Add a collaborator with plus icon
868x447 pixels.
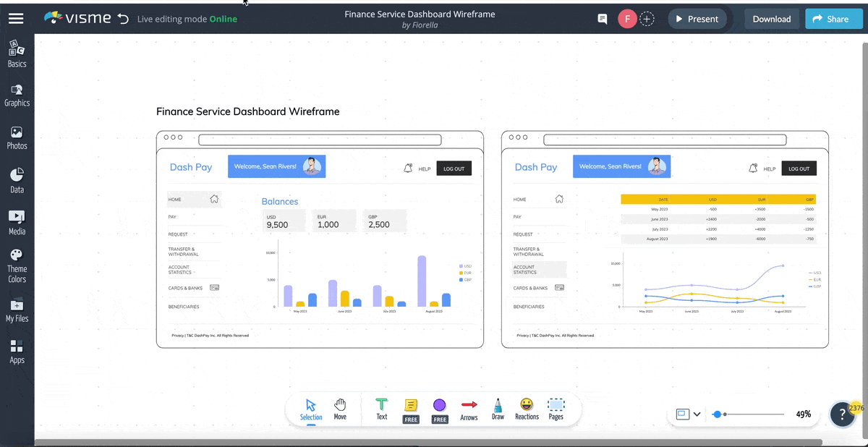click(x=647, y=20)
